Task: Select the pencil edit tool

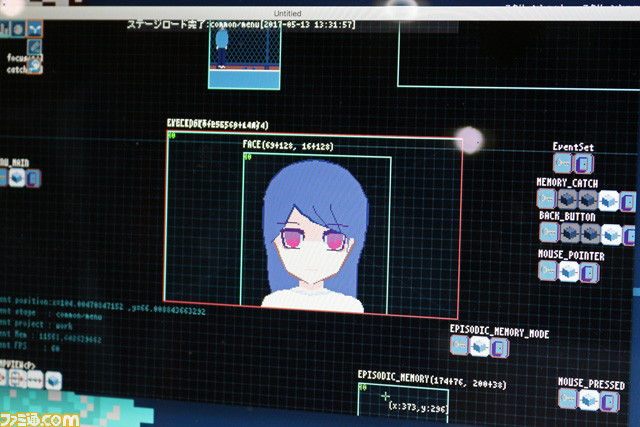Action: (35, 47)
